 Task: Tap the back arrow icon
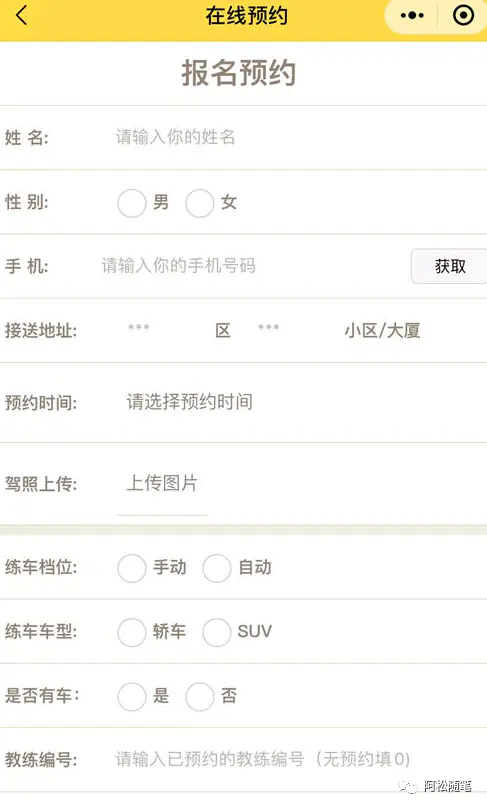22,15
